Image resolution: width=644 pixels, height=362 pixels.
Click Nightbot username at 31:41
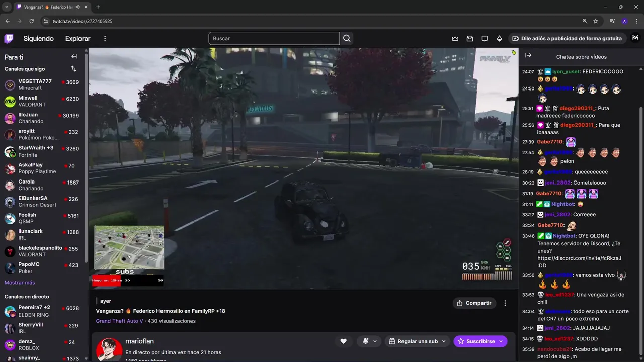(x=562, y=204)
